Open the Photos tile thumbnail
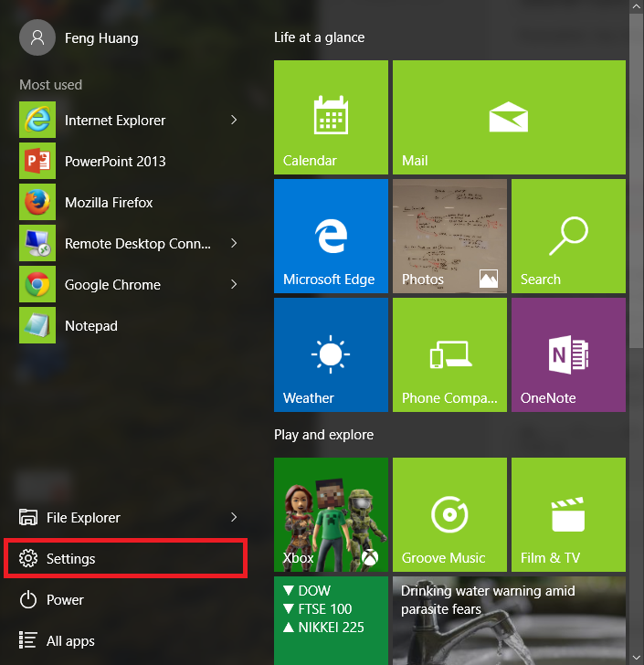 pyautogui.click(x=449, y=236)
